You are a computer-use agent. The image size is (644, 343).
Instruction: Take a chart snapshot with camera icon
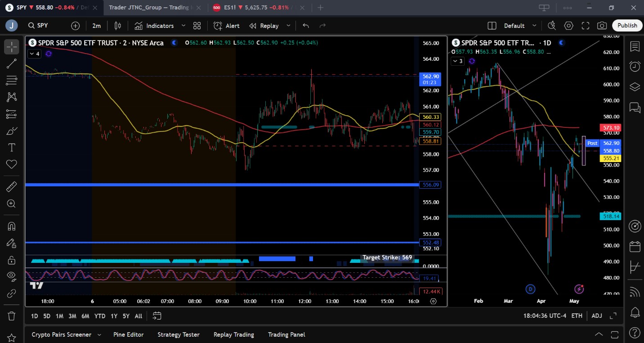pyautogui.click(x=602, y=26)
